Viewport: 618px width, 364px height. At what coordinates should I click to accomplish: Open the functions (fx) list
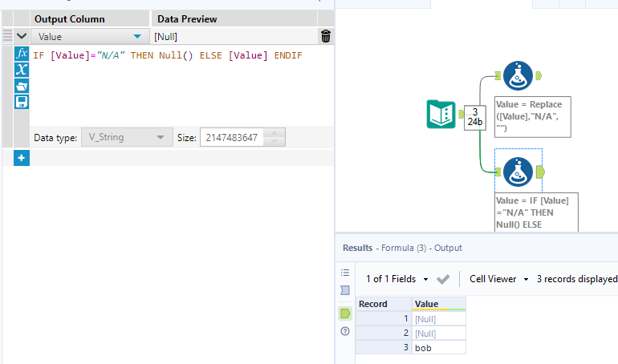(x=22, y=54)
